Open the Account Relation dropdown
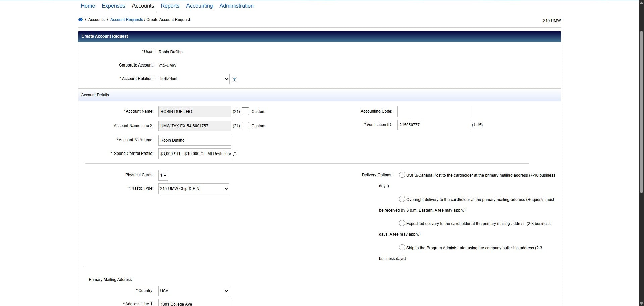This screenshot has width=644, height=306. tap(194, 79)
